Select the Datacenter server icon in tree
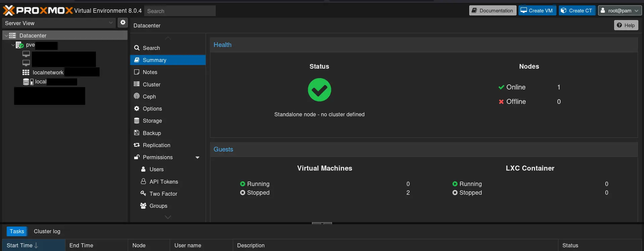The width and height of the screenshot is (644, 251). [x=12, y=36]
